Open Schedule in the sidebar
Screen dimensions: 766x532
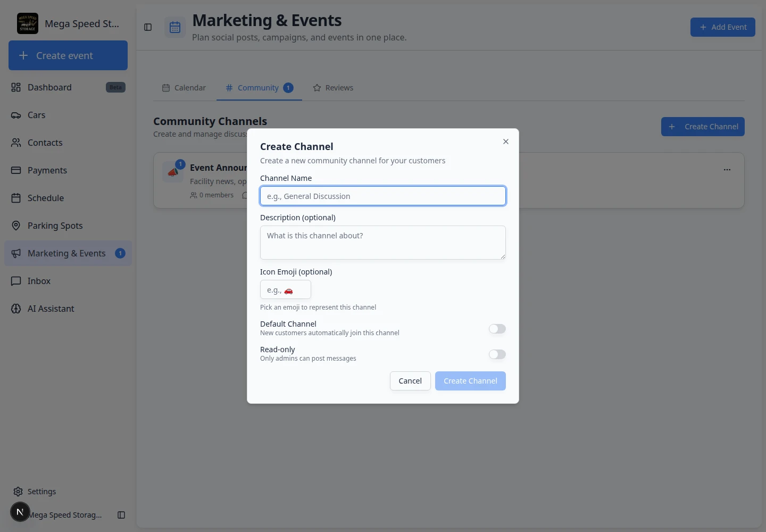point(68,198)
